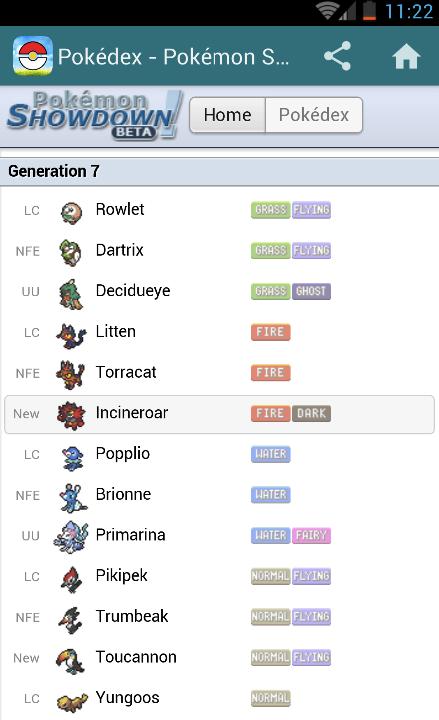Tap the home icon in the app bar
The width and height of the screenshot is (439, 720).
click(406, 56)
